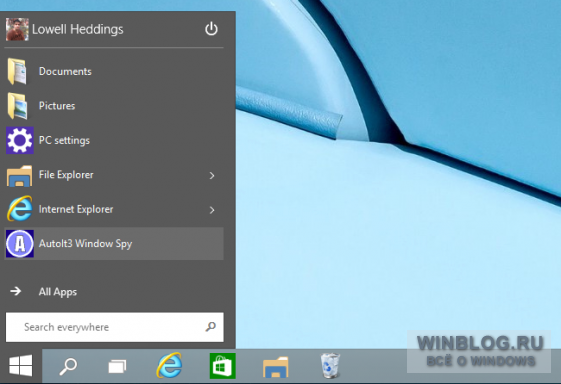Click the All Apps arrow icon
The width and height of the screenshot is (561, 384).
point(15,291)
